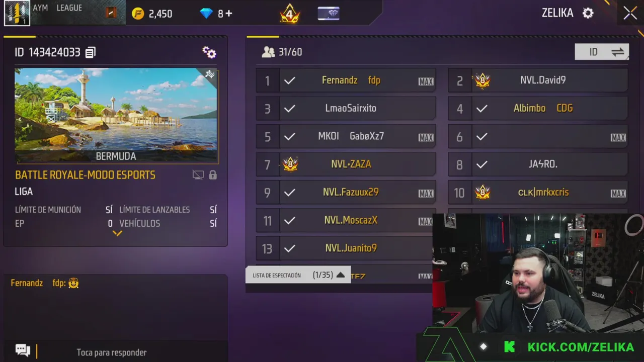The height and width of the screenshot is (362, 644).
Task: Select player slot 4 Albimbo CDG
Action: pos(538,108)
